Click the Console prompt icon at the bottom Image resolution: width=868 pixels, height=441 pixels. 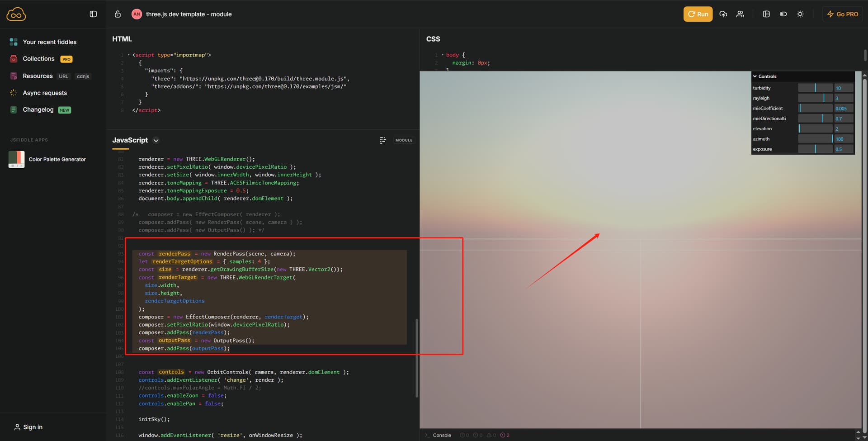click(427, 435)
